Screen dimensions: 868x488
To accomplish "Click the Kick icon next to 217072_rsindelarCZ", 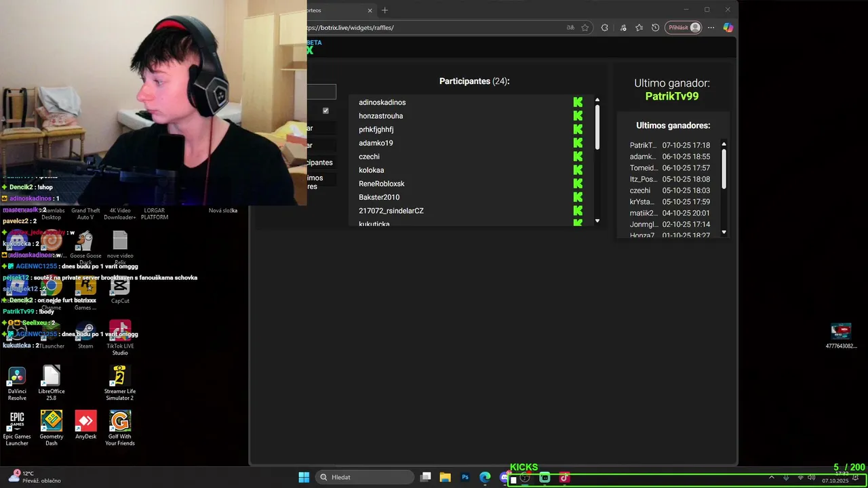I will (x=578, y=211).
